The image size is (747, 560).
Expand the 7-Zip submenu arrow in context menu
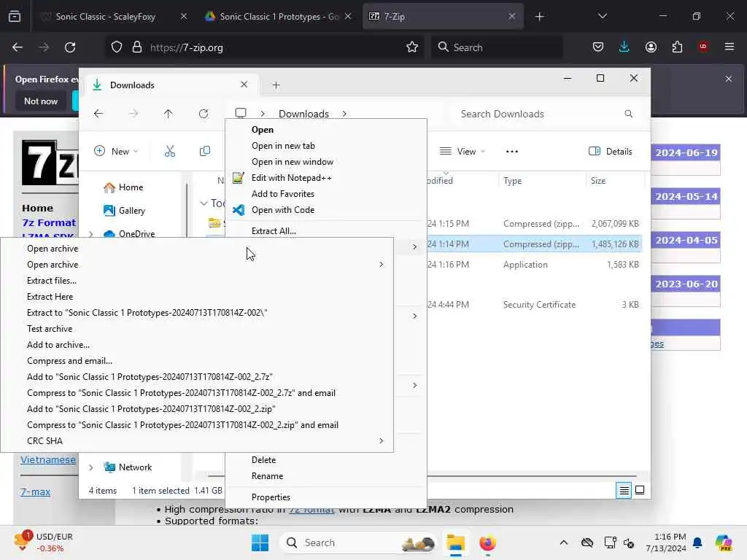(x=414, y=246)
